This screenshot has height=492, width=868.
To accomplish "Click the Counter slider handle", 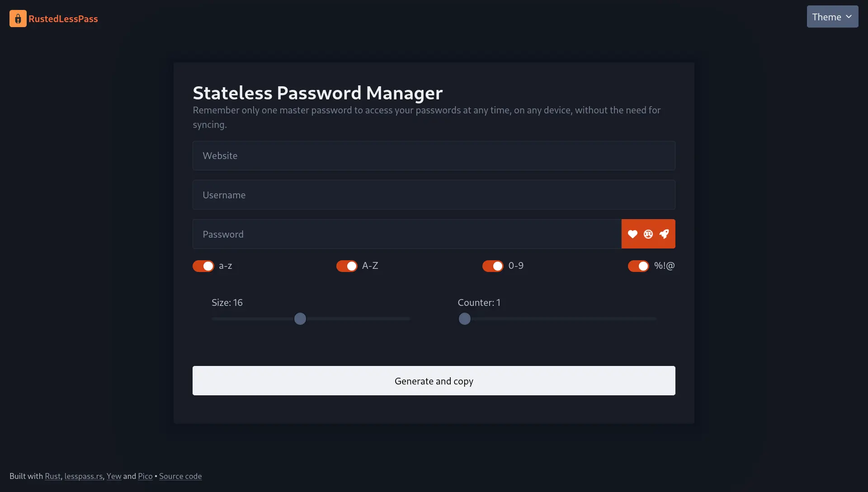I will click(464, 319).
